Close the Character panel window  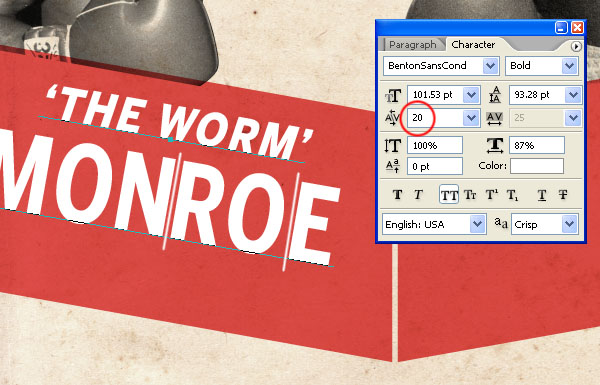(x=577, y=28)
